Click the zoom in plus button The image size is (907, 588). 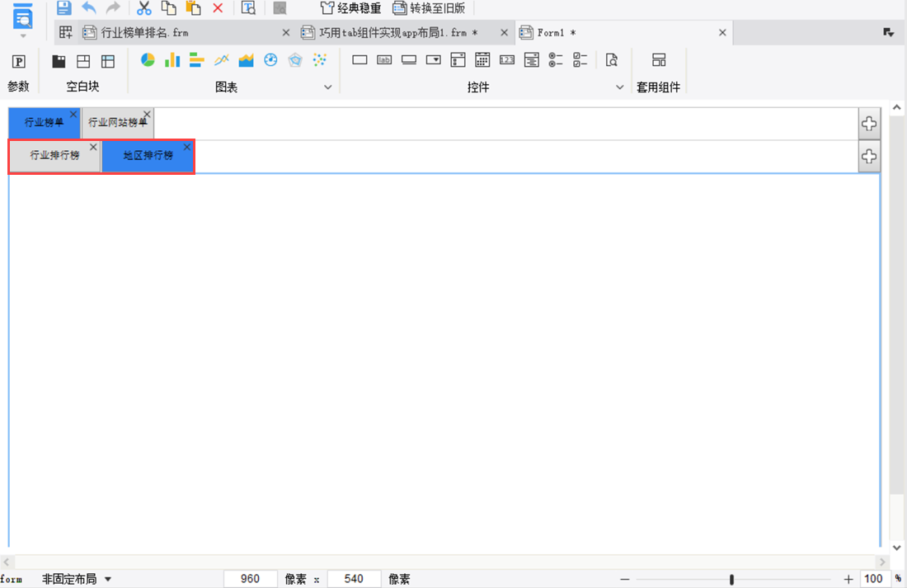[848, 579]
